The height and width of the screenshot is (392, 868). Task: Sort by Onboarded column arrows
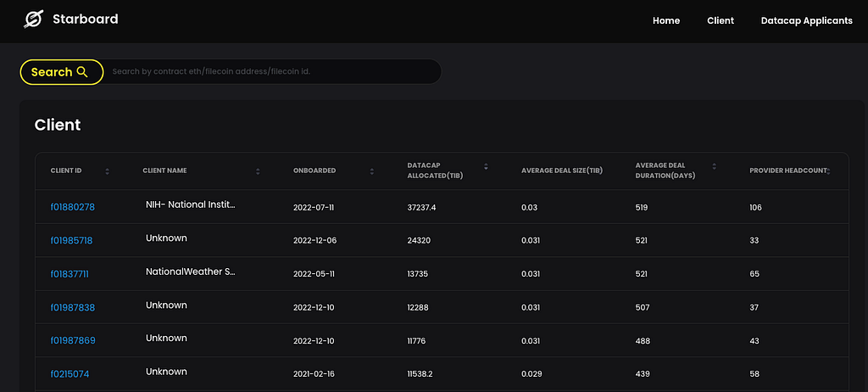pos(372,171)
